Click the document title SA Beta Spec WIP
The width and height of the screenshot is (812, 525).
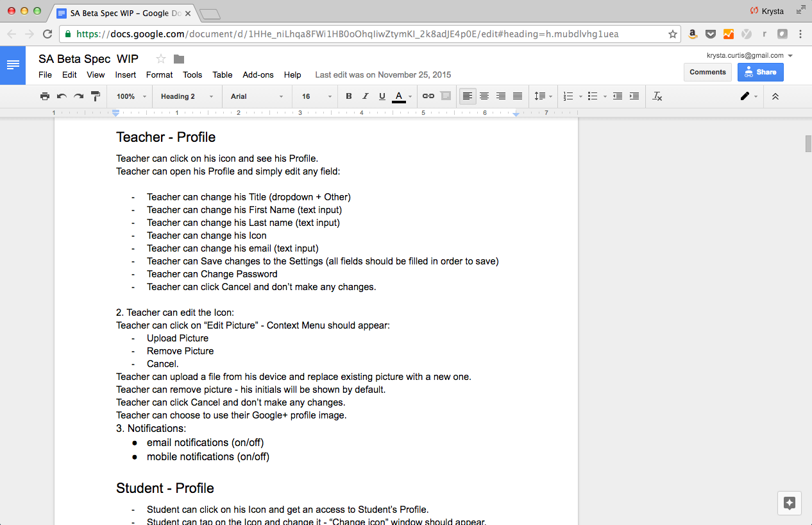pos(89,59)
